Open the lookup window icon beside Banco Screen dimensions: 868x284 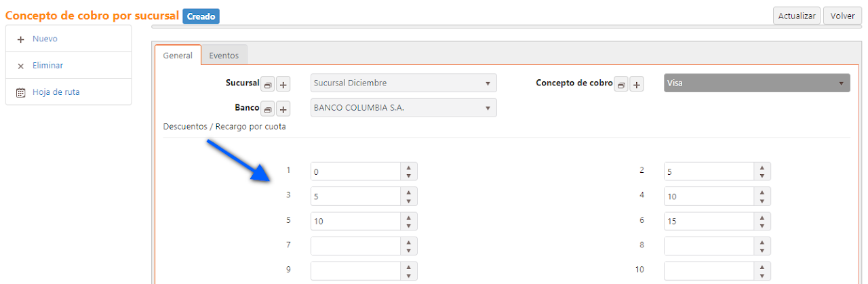coord(268,109)
